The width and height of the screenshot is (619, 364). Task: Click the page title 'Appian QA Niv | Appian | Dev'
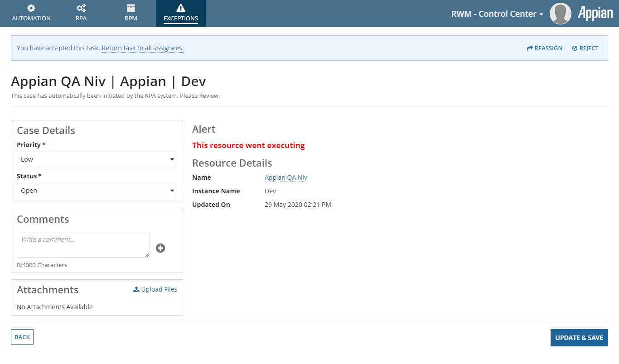(x=108, y=81)
